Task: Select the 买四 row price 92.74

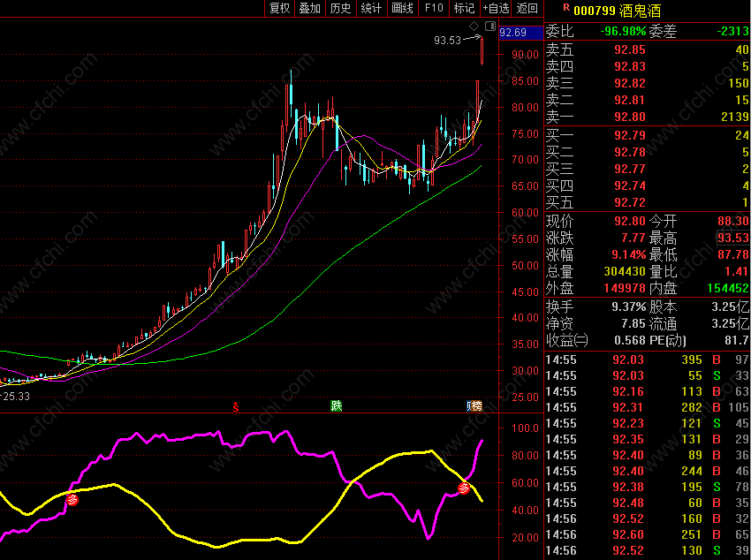Action: 630,185
